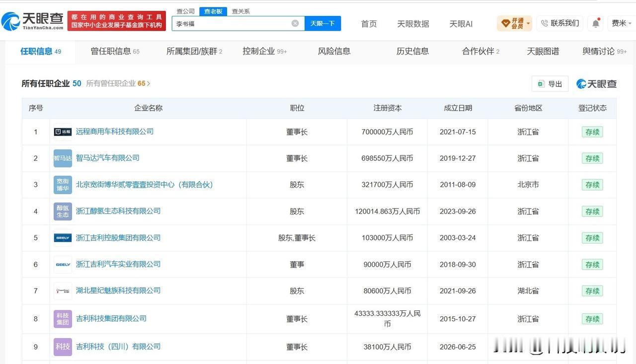Open the 控制企业 tab

(265, 51)
